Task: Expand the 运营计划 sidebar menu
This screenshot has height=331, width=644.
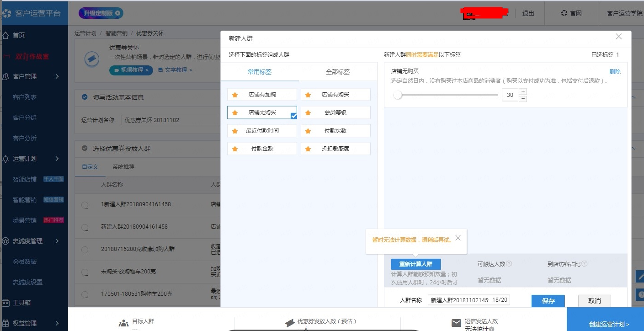Action: pyautogui.click(x=57, y=159)
